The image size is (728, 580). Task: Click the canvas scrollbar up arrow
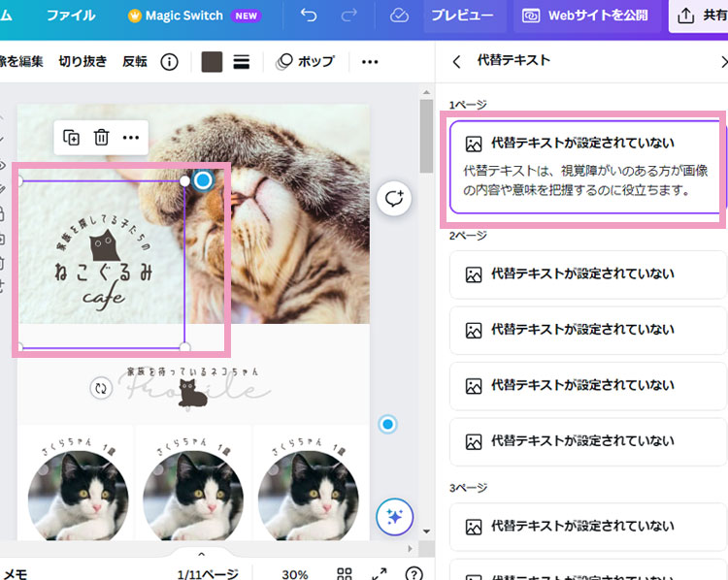pyautogui.click(x=426, y=92)
